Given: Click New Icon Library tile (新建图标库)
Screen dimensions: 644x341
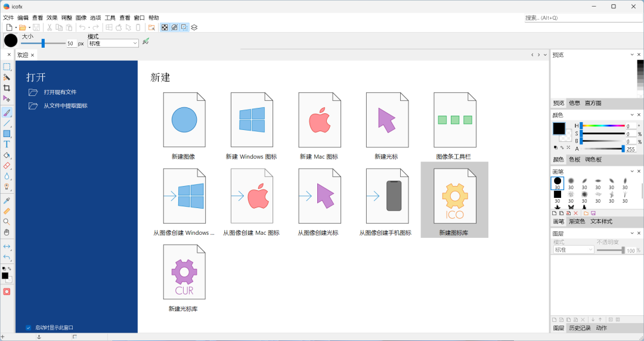Looking at the screenshot, I should (x=454, y=200).
